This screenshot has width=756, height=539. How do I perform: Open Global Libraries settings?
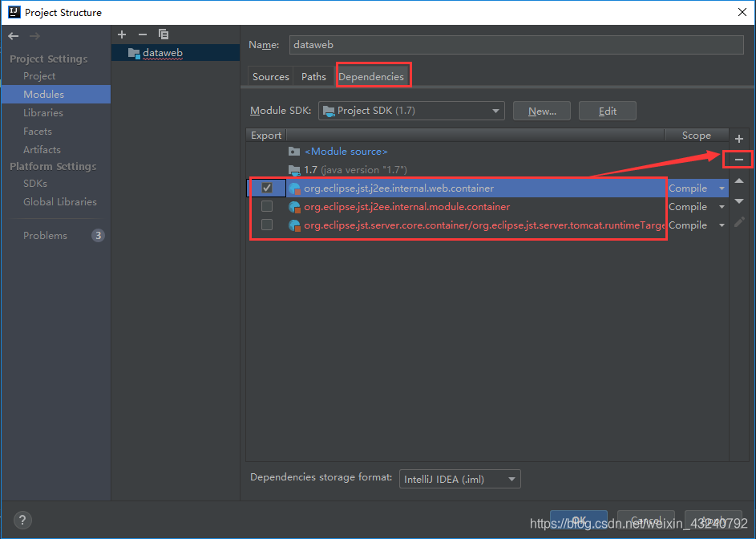[60, 201]
